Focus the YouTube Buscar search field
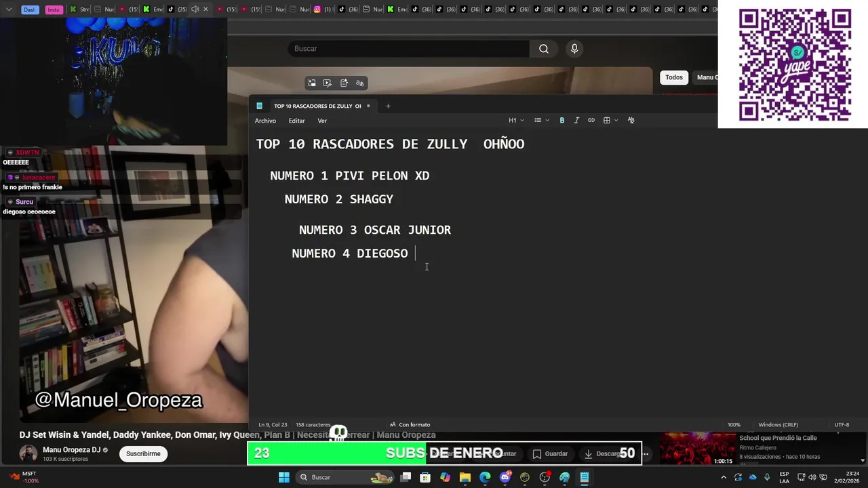Viewport: 868px width, 488px height. point(409,49)
